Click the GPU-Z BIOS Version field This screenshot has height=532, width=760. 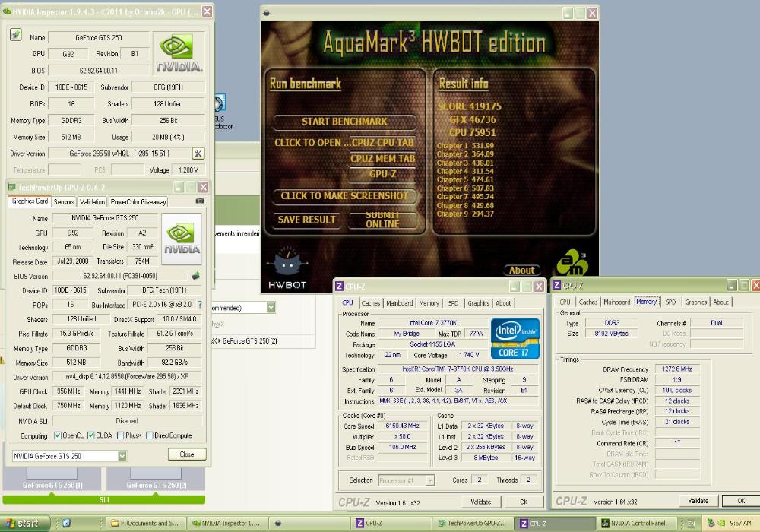point(120,276)
